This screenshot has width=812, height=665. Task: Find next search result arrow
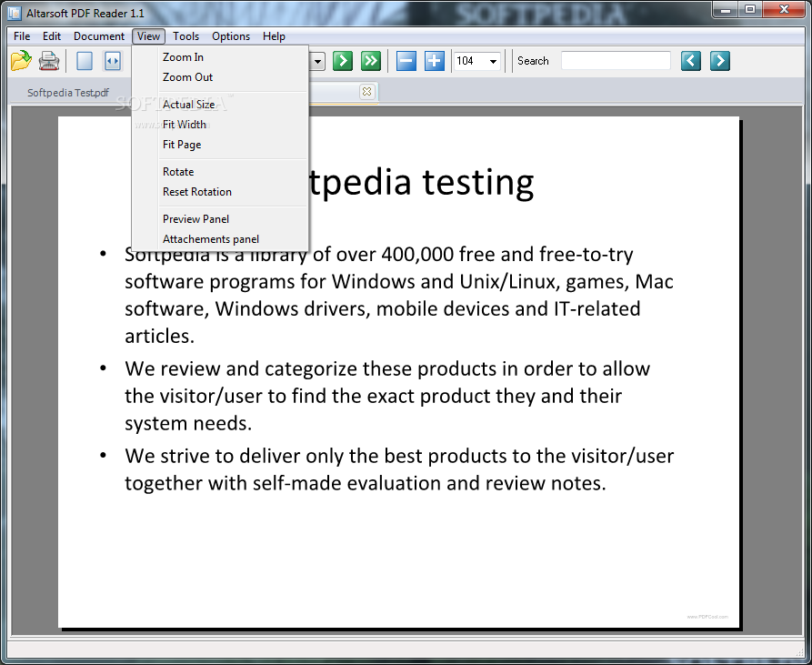coord(720,61)
